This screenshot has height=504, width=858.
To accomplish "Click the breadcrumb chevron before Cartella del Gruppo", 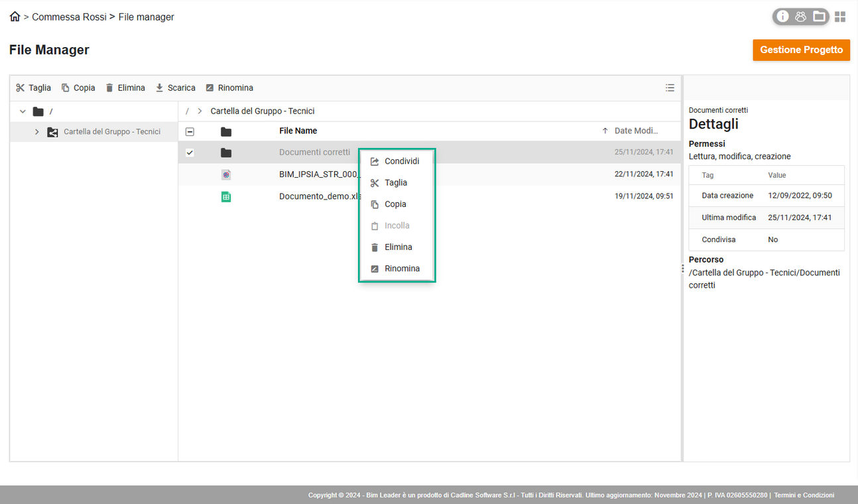I will pos(200,111).
